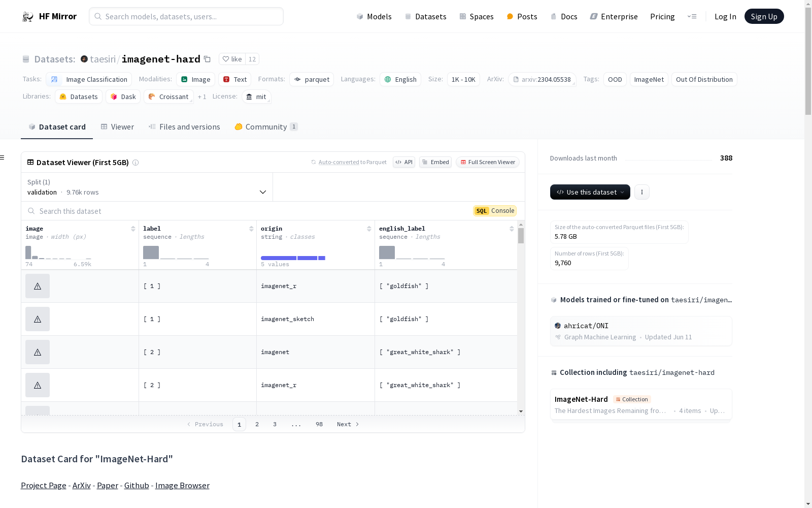Viewport: 812px width, 508px height.
Task: Go to page 98 of the viewer
Action: (x=319, y=424)
